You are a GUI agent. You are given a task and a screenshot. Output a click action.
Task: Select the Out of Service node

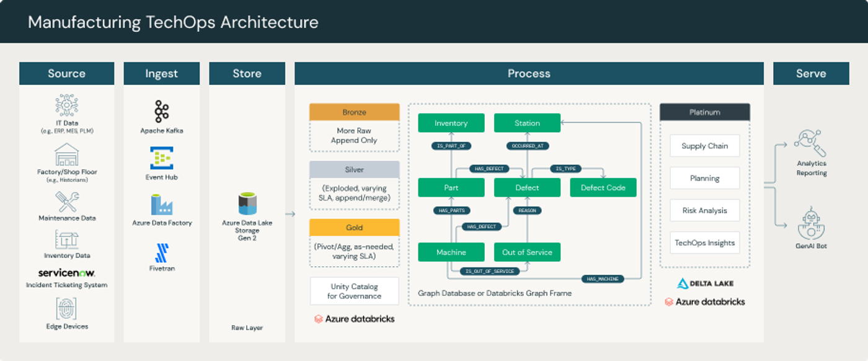527,252
